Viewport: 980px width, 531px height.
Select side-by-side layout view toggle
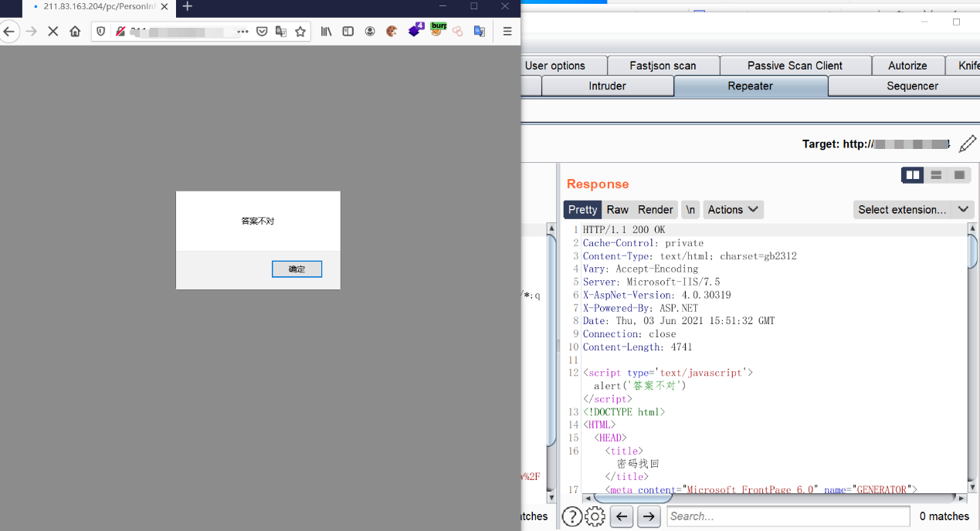[x=913, y=175]
